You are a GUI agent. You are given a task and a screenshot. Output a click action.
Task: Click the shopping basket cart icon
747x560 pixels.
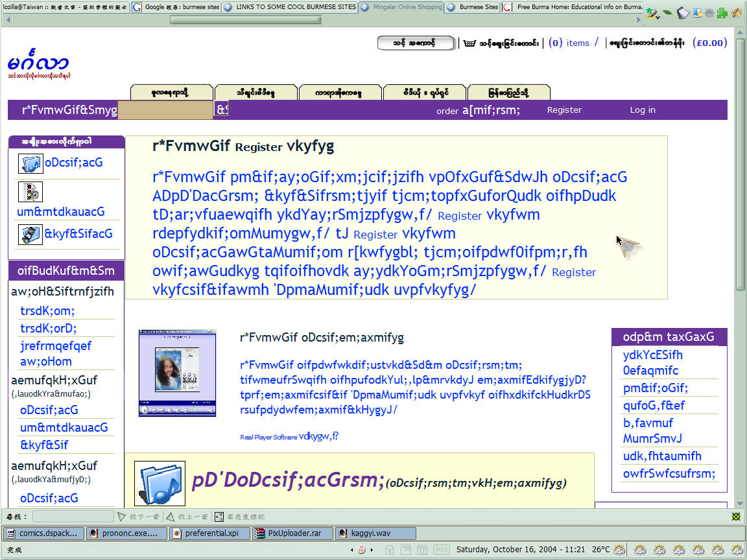coord(469,43)
